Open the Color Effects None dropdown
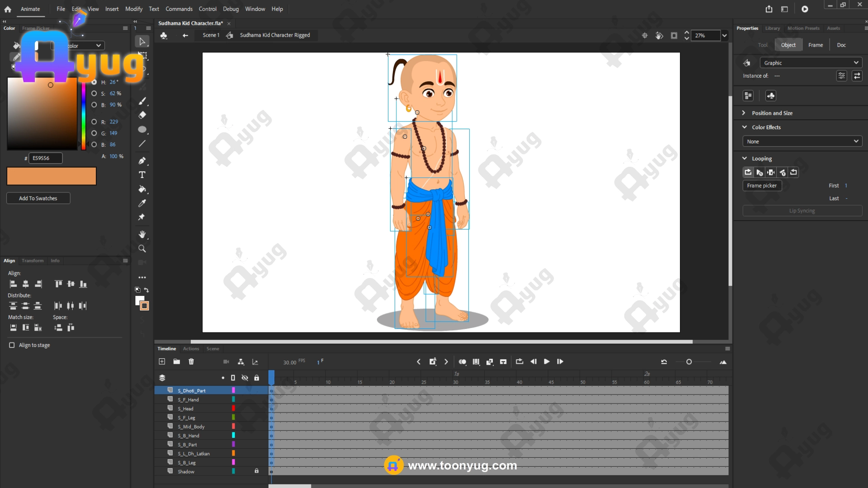868x488 pixels. pos(802,141)
